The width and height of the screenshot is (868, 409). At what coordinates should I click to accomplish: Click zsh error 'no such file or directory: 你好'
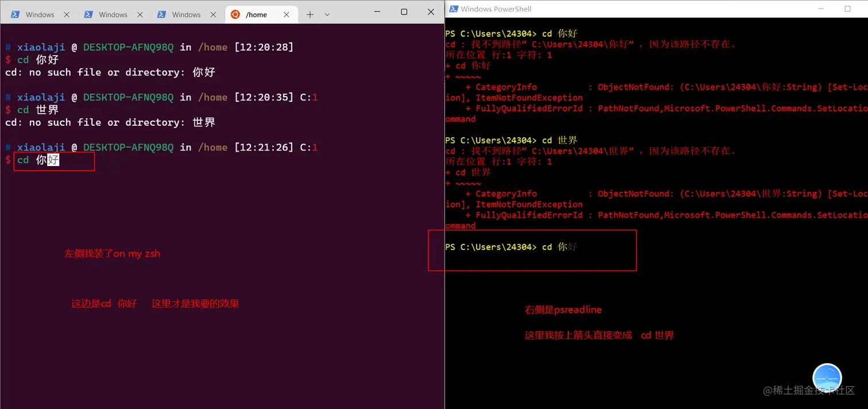pos(110,72)
